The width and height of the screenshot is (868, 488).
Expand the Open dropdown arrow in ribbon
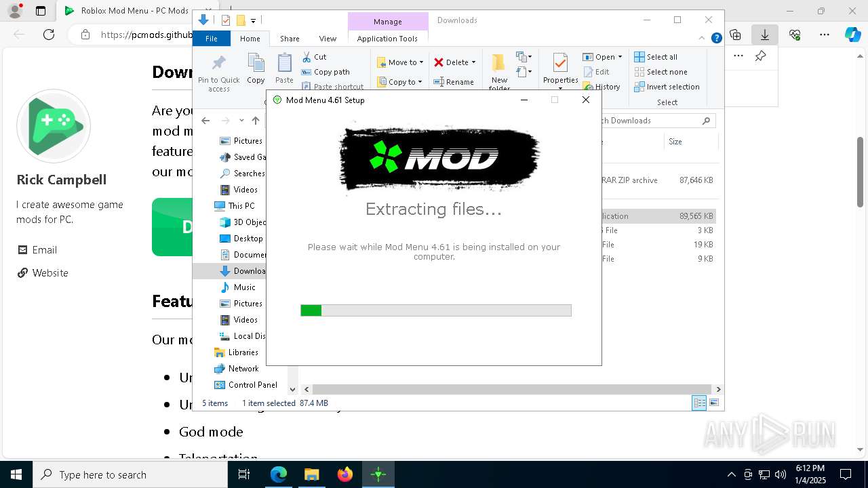tap(620, 57)
